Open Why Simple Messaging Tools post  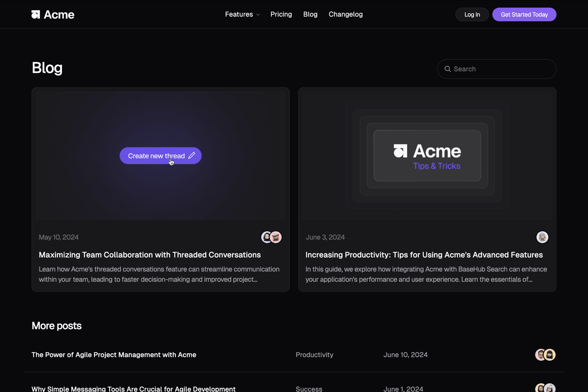[x=133, y=389]
